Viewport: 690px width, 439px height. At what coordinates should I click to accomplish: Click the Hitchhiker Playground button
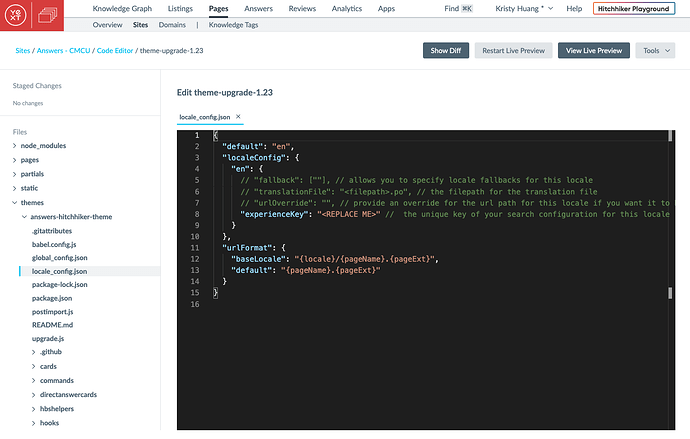click(634, 8)
